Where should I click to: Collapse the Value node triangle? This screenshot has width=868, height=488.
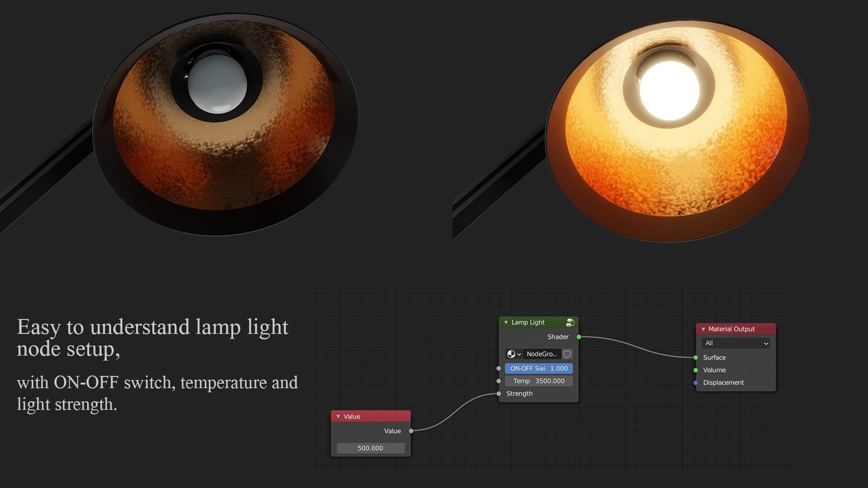(338, 417)
